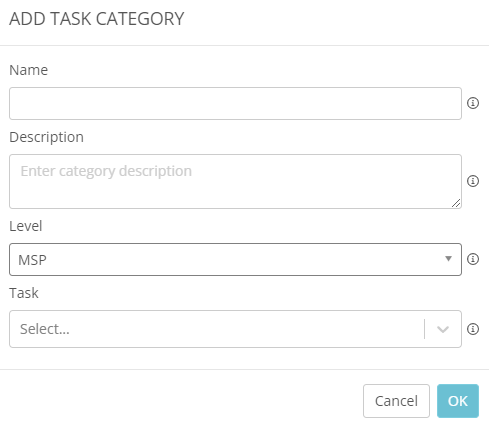Click the ADD TASK CATEGORY dialog title
This screenshot has width=489, height=421.
[x=97, y=19]
